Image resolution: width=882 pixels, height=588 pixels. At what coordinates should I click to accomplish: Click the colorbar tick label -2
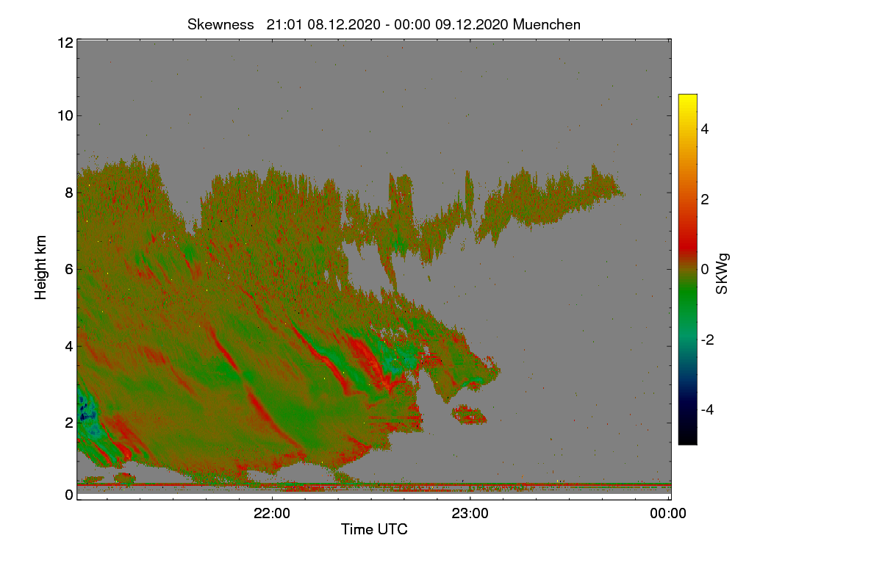click(x=707, y=340)
